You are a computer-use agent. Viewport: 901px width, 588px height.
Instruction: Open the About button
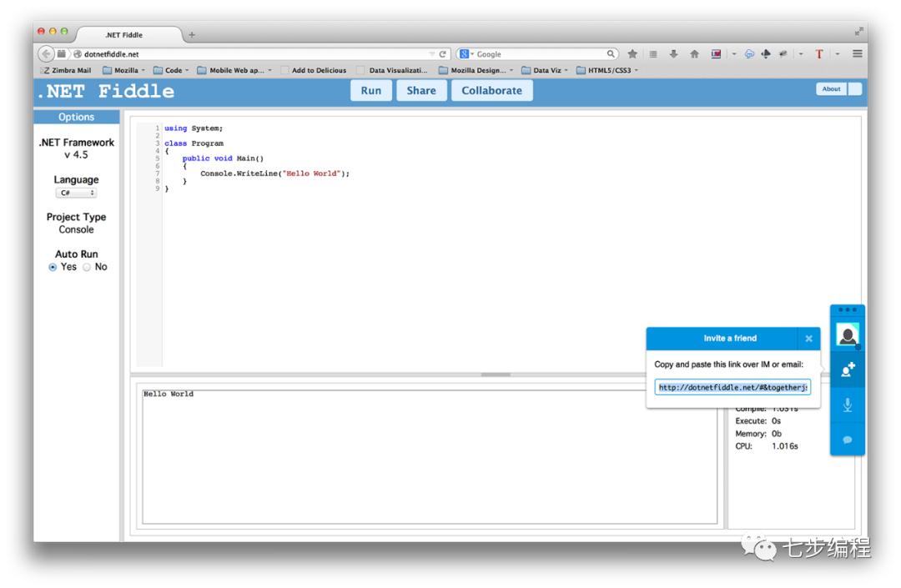(831, 89)
